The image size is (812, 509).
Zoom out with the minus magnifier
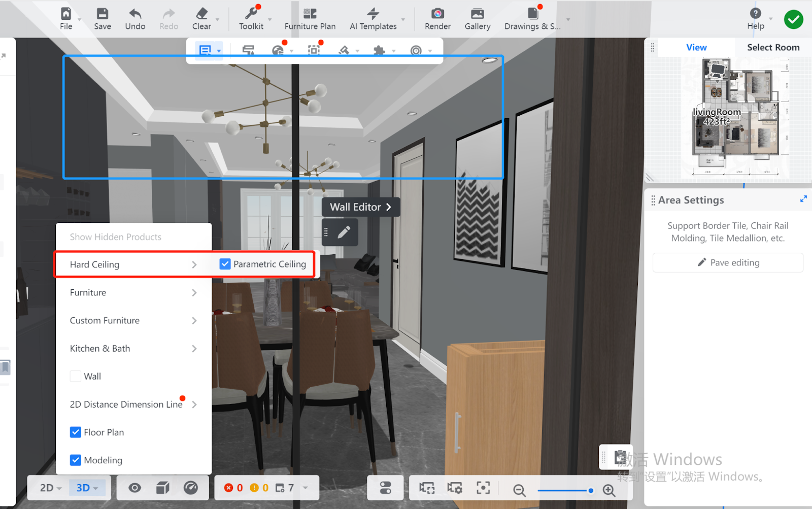[x=519, y=490]
